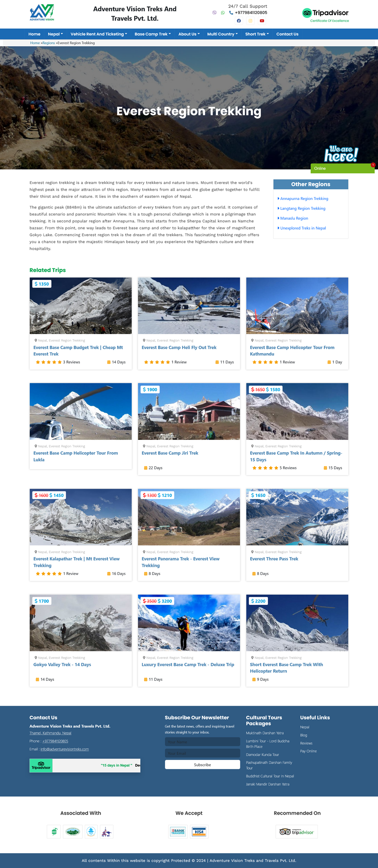Open the Short Trek dropdown menu
This screenshot has height=868, width=378.
(x=257, y=34)
